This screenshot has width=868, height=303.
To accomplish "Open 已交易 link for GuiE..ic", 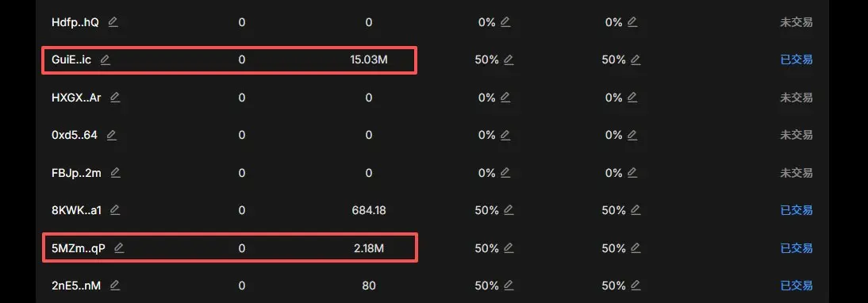I will tap(797, 59).
